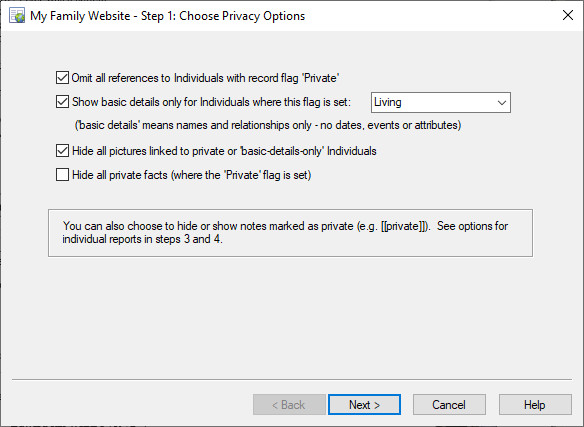Uncheck Omit all references to Private individuals

pos(62,78)
